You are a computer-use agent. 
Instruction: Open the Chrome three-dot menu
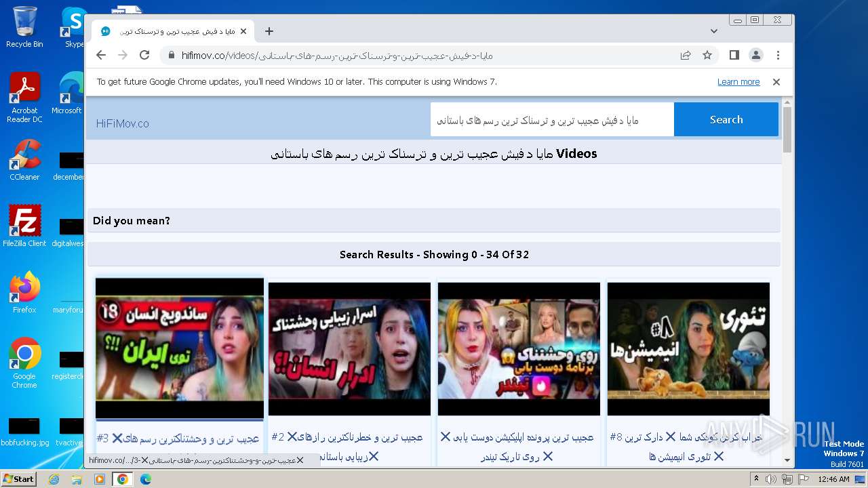pos(778,56)
